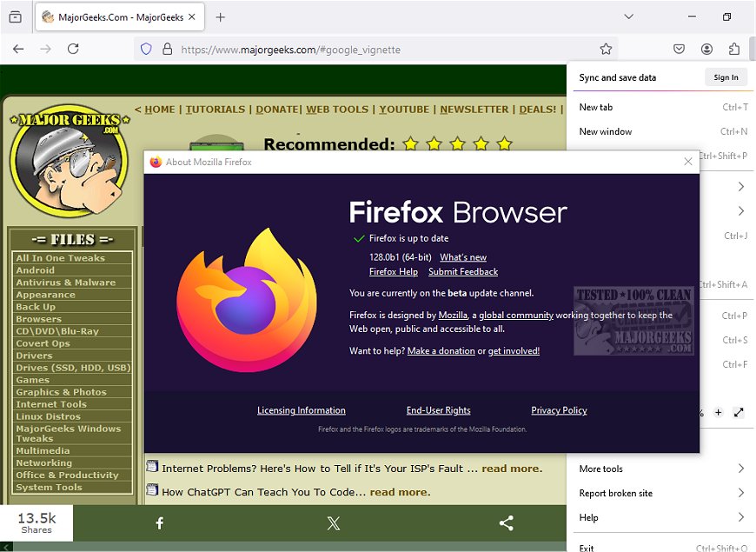The width and height of the screenshot is (756, 552).
Task: Open the get involved! link
Action: click(514, 351)
